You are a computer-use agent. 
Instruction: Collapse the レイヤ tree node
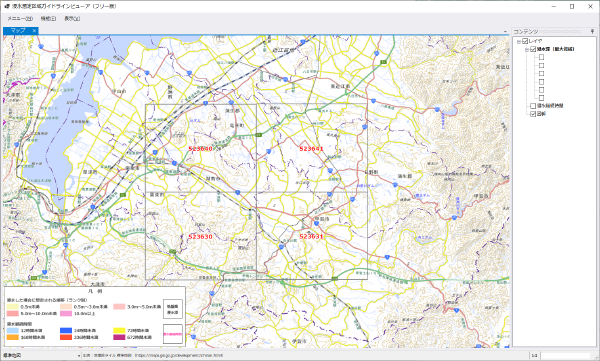click(518, 41)
